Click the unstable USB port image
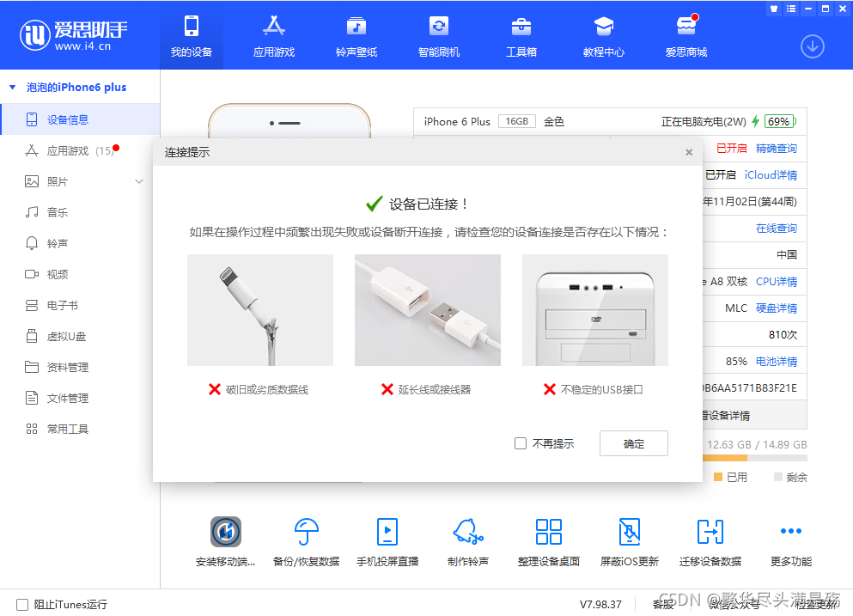 pos(595,310)
